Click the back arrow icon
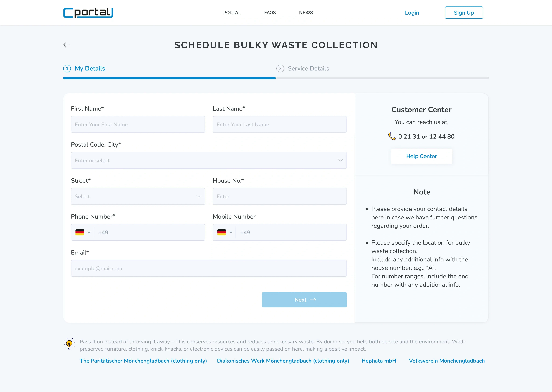552x392 pixels. [66, 45]
